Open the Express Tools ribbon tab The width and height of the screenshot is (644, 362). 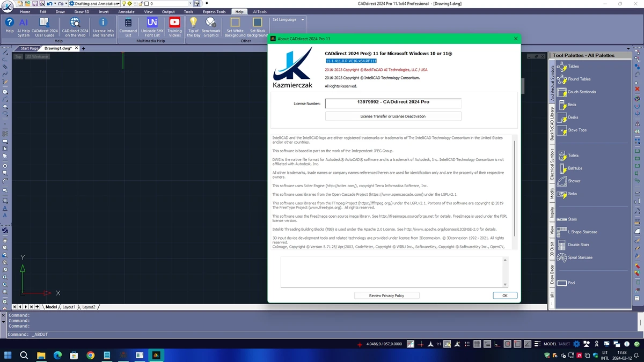[214, 11]
